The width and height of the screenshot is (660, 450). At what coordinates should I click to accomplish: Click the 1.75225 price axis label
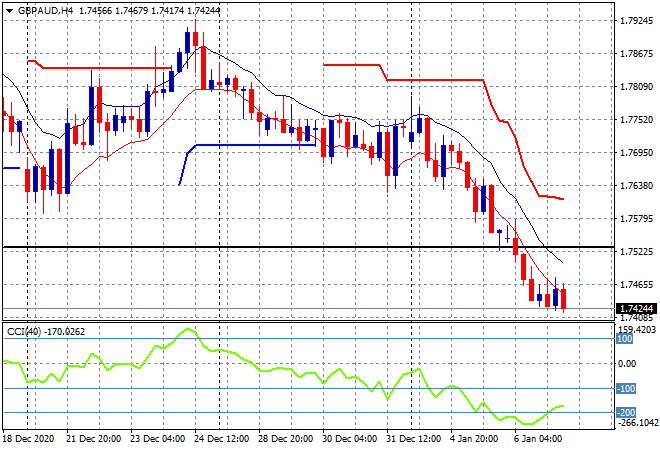click(637, 252)
